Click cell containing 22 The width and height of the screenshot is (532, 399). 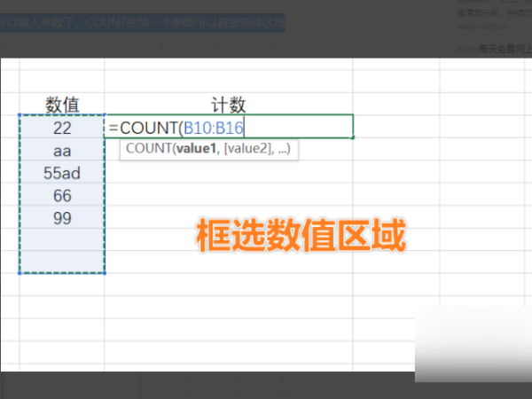point(62,127)
